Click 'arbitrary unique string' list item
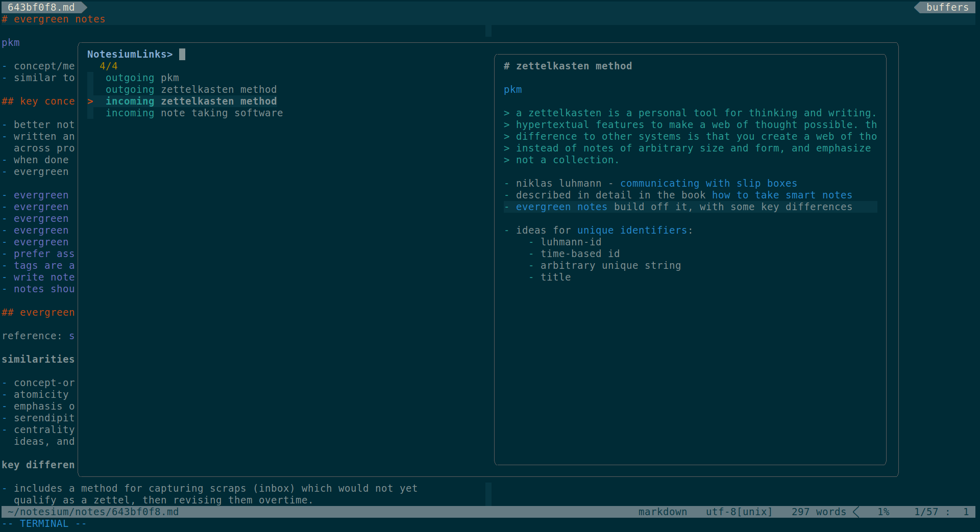The height and width of the screenshot is (532, 980). 610,265
